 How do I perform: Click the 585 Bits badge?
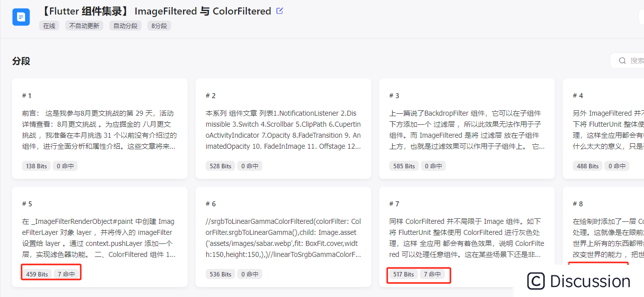(403, 166)
